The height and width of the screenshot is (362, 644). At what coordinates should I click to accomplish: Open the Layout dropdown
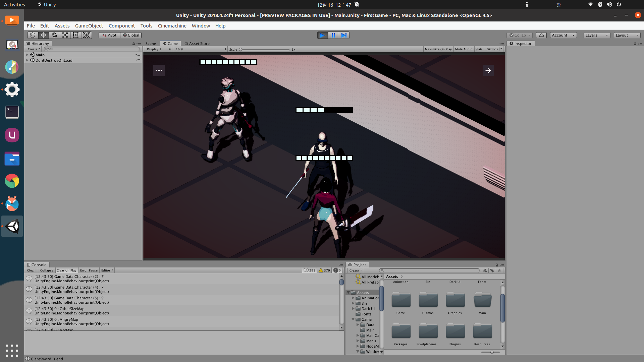pyautogui.click(x=627, y=35)
